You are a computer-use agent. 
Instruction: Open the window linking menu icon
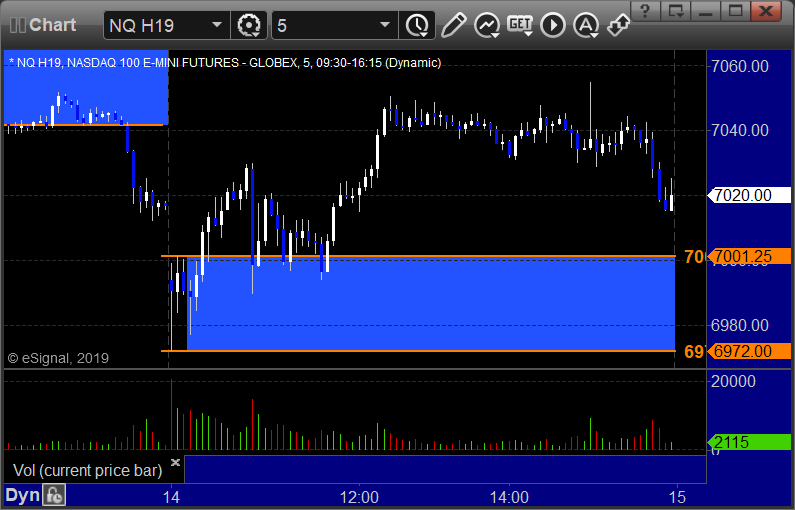point(676,10)
